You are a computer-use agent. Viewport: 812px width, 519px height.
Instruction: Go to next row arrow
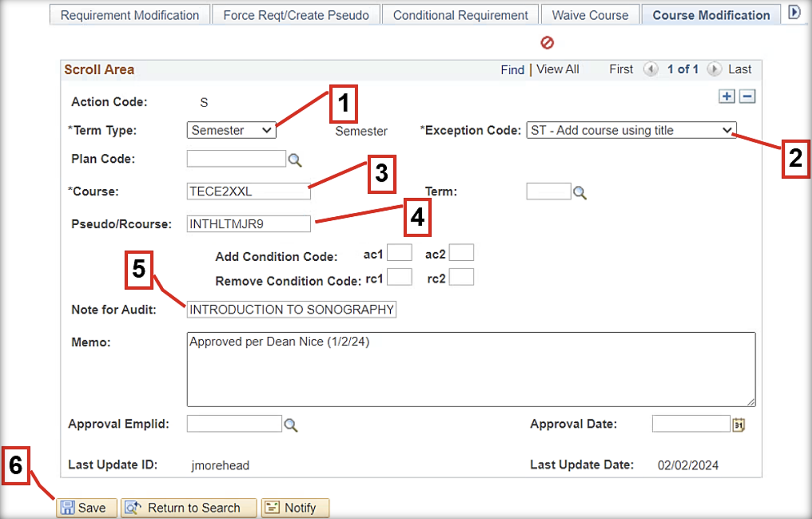pyautogui.click(x=713, y=69)
